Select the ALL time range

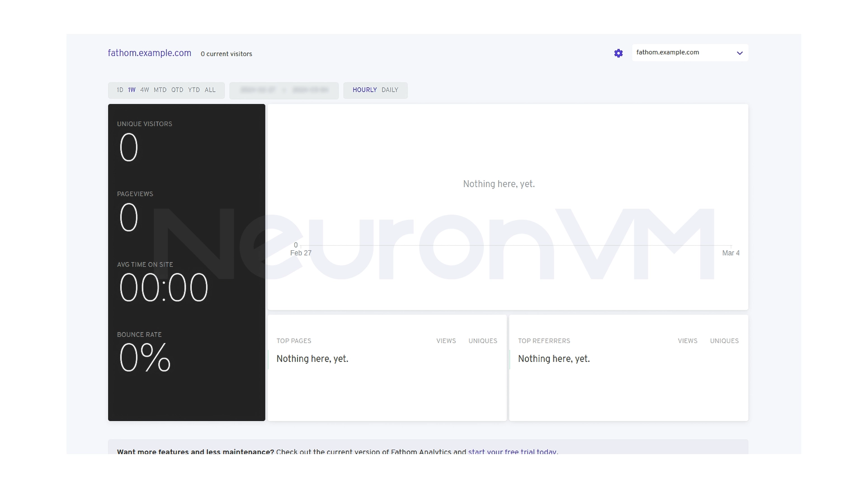point(210,90)
